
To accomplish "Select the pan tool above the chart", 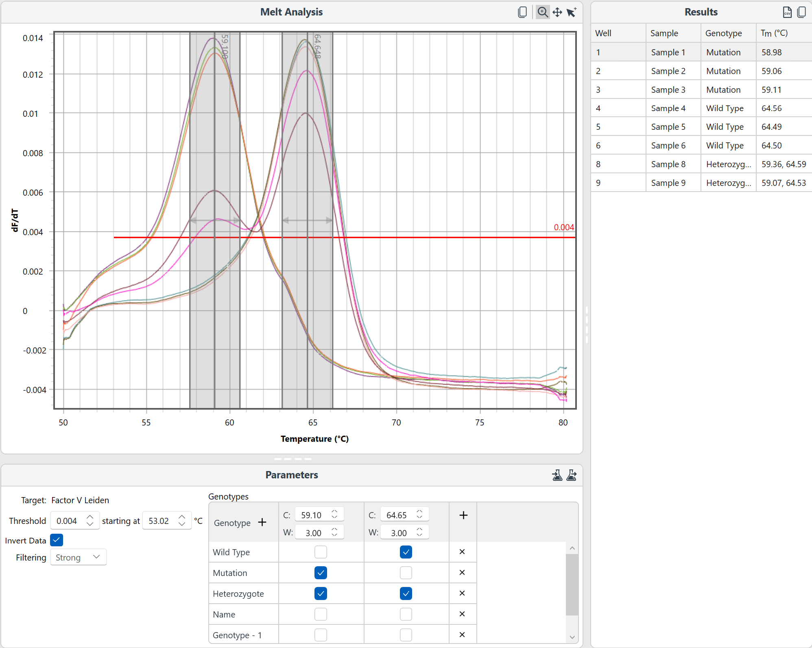I will click(x=557, y=12).
